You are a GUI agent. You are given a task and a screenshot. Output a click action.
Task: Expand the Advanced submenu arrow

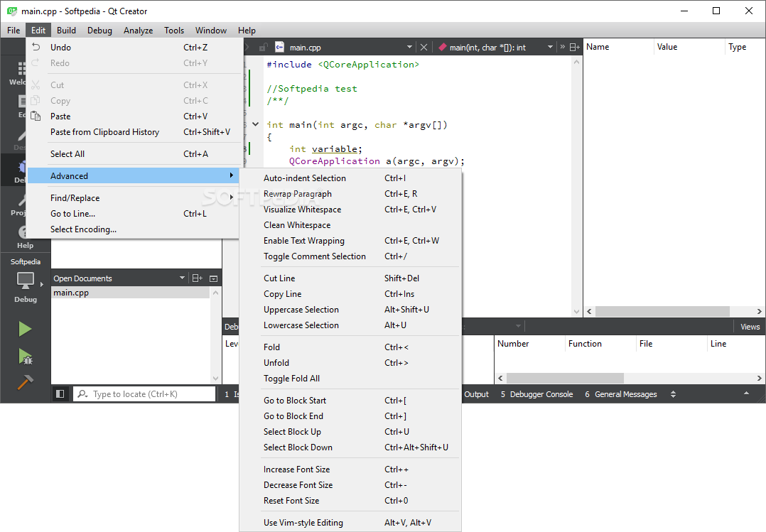(231, 175)
